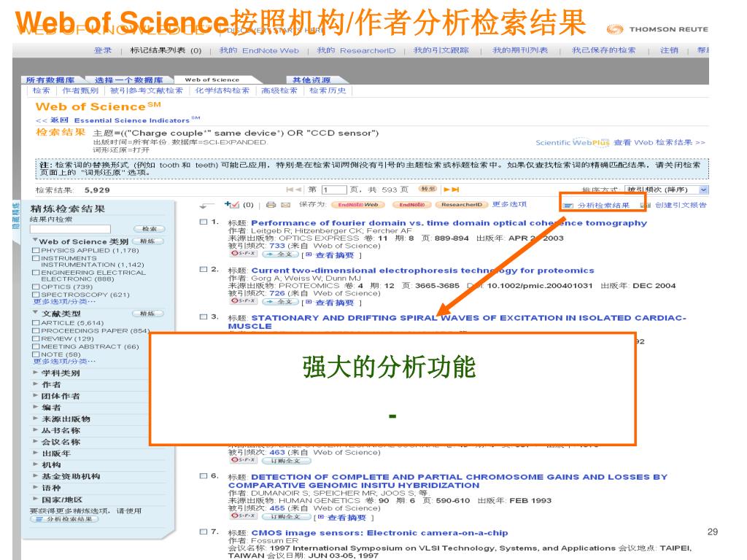Expand the 作者 refine section
This screenshot has height=560, width=747.
coord(35,384)
